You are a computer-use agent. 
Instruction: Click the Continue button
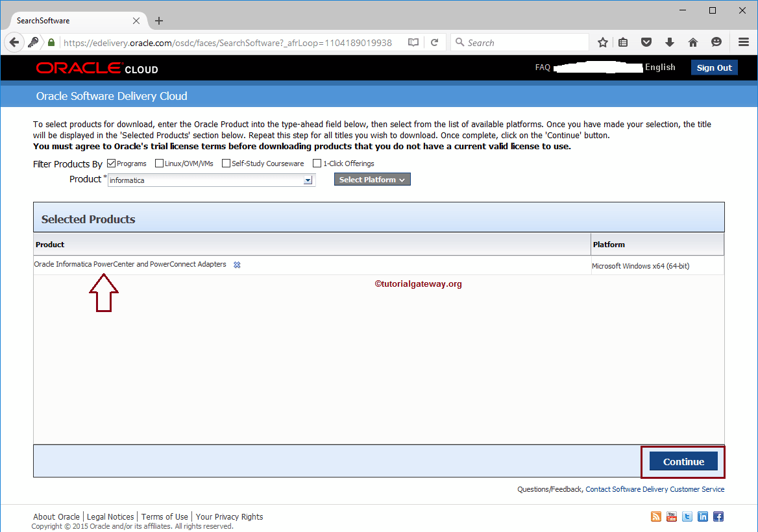pos(683,461)
